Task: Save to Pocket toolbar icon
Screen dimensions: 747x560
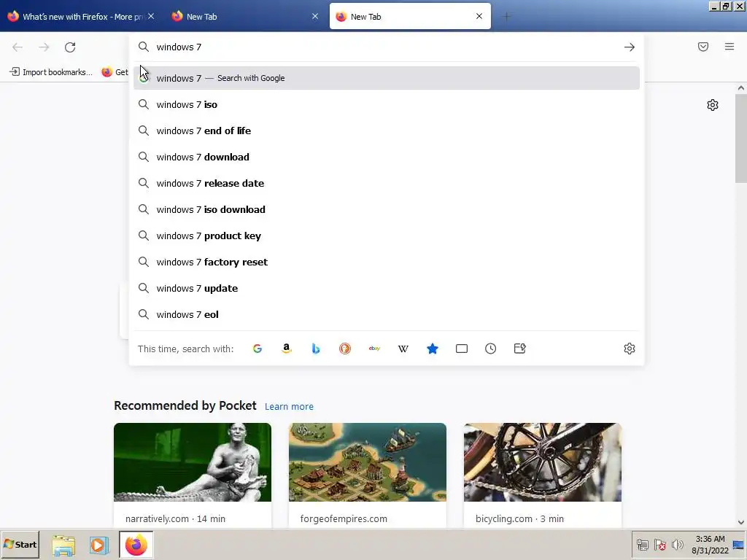Action: coord(703,47)
